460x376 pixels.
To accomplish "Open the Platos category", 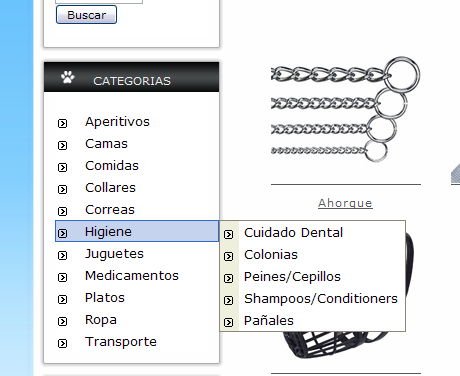I will [x=105, y=298].
